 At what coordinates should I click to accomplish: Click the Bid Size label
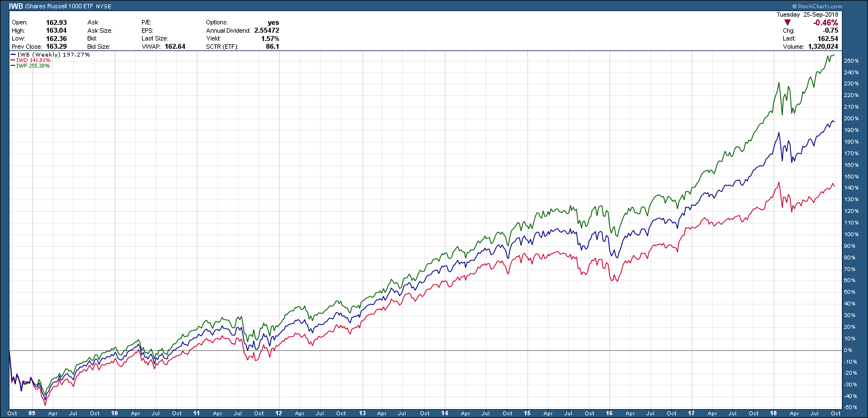click(x=98, y=47)
